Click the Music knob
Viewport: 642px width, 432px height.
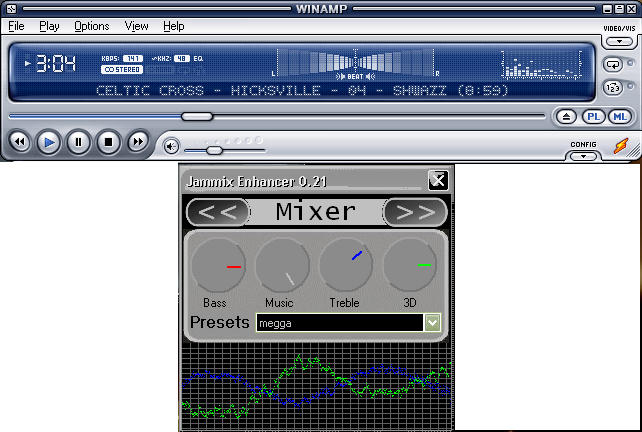click(282, 265)
